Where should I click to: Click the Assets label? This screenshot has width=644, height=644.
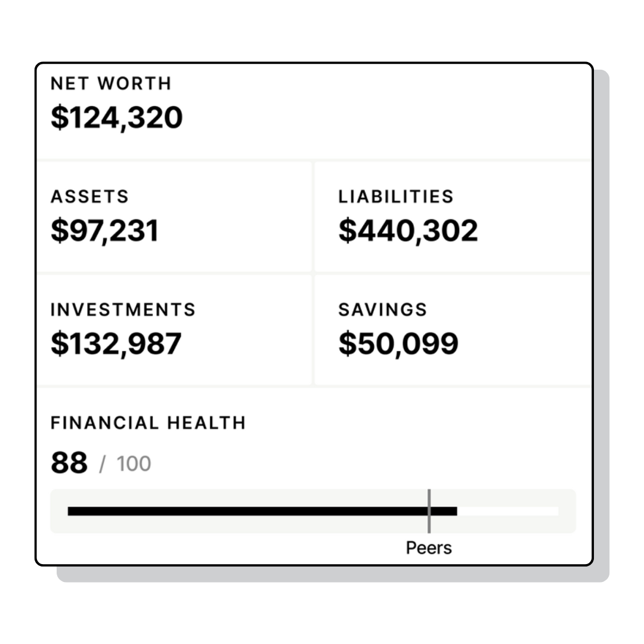click(x=89, y=196)
